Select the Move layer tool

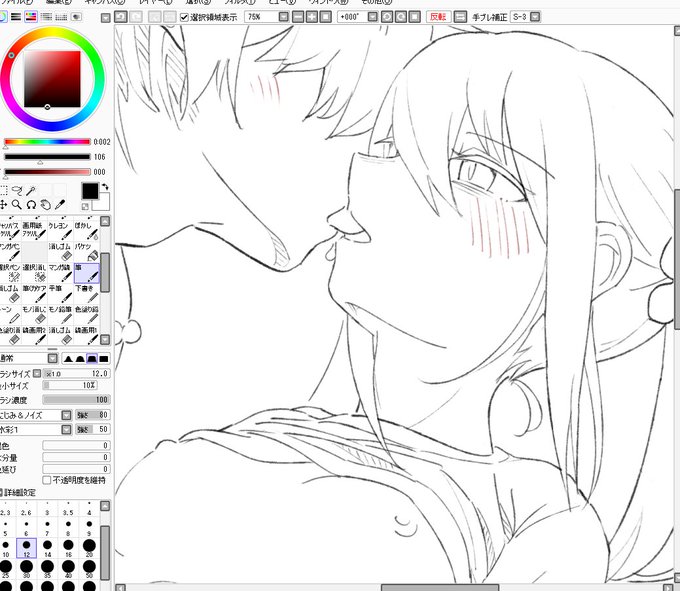pos(3,205)
